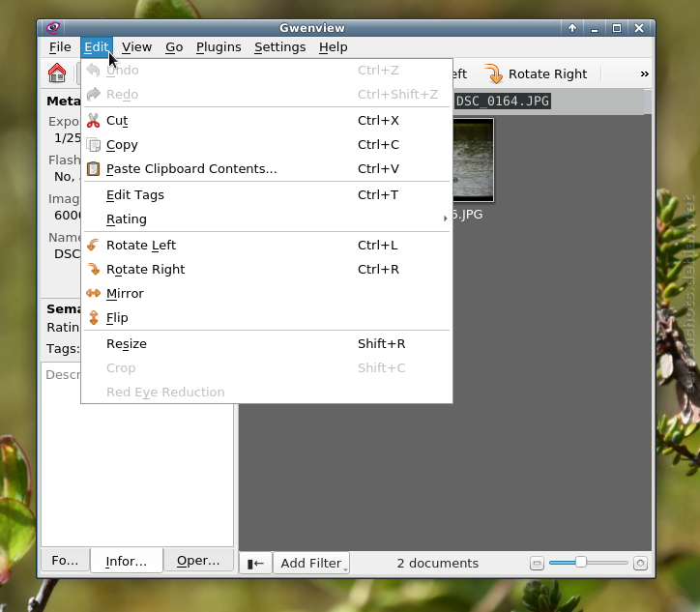Choose Paste Clipboard Contents entry

[267, 169]
